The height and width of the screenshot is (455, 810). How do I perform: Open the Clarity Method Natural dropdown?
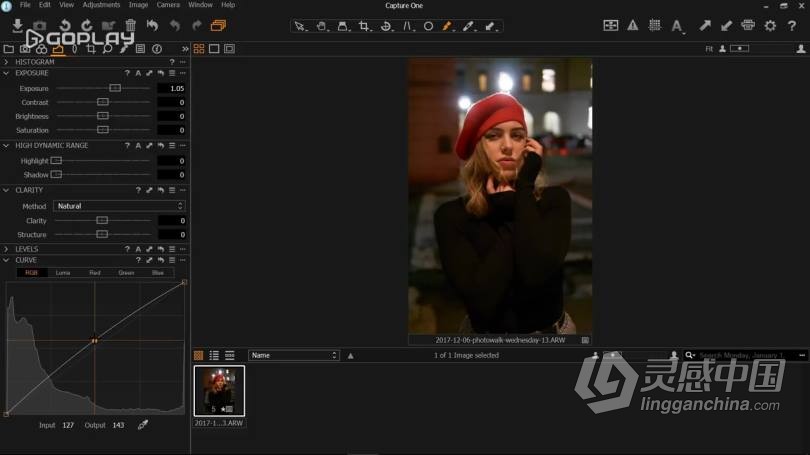tap(119, 206)
